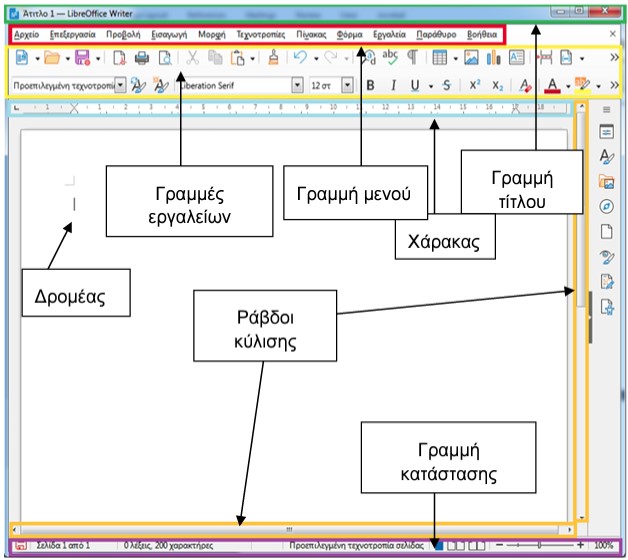Expand the New document dropdown arrow
Viewport: 628px width, 560px height.
[x=37, y=58]
